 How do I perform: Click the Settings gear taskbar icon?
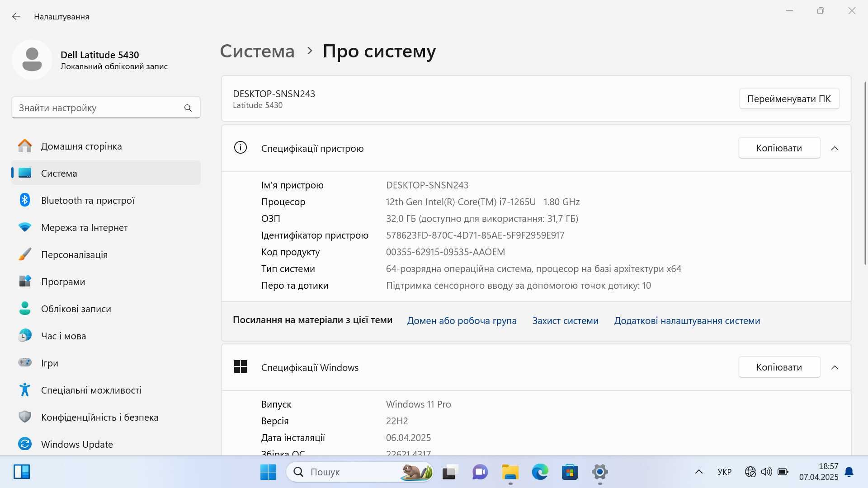[600, 472]
